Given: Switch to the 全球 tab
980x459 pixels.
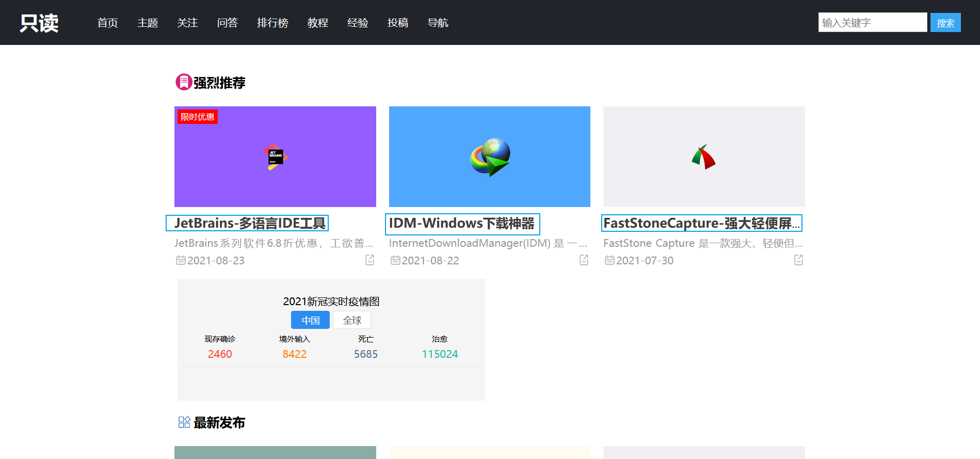Looking at the screenshot, I should coord(352,320).
